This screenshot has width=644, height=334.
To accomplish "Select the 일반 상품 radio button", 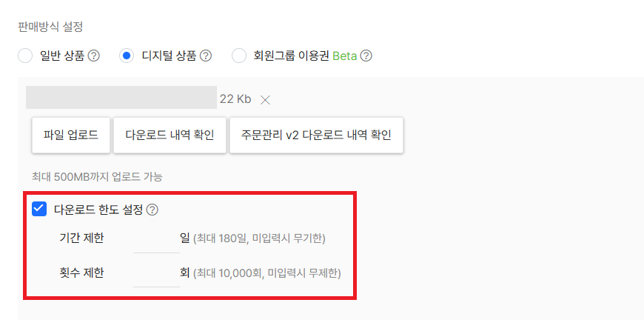I will 25,56.
